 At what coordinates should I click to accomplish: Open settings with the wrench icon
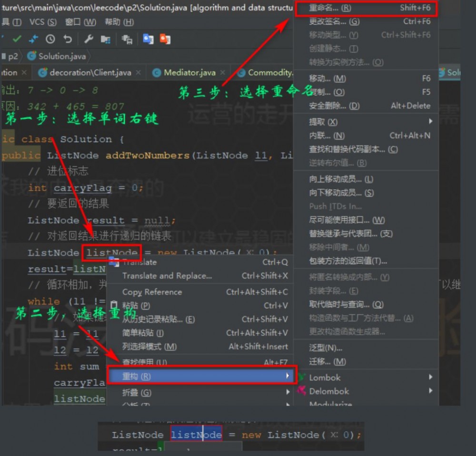coord(89,39)
